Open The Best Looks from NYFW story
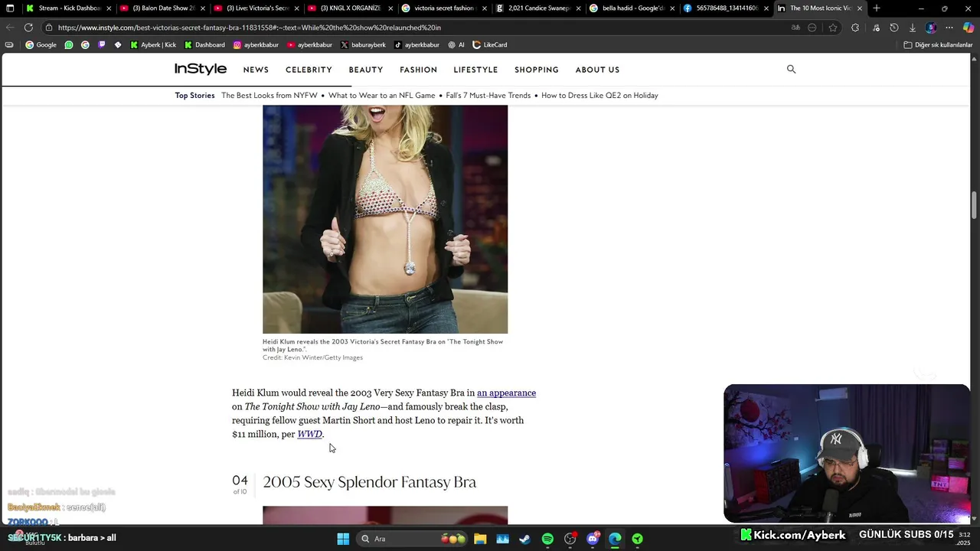 pos(269,96)
